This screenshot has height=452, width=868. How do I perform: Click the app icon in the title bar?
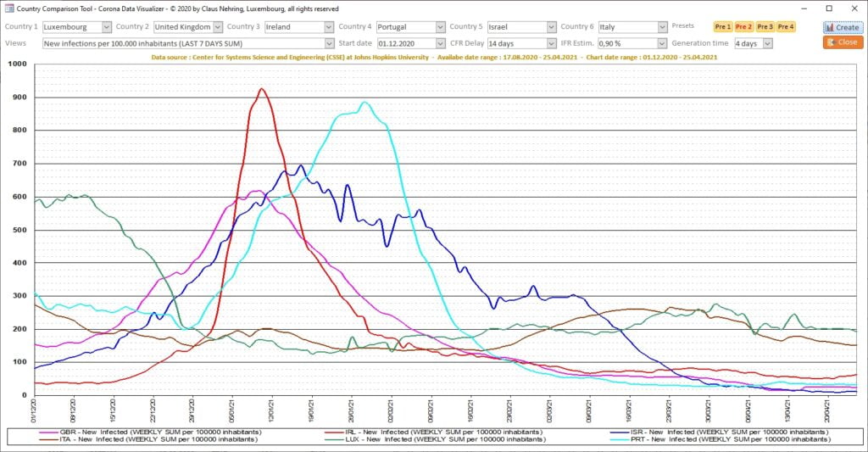tap(8, 8)
